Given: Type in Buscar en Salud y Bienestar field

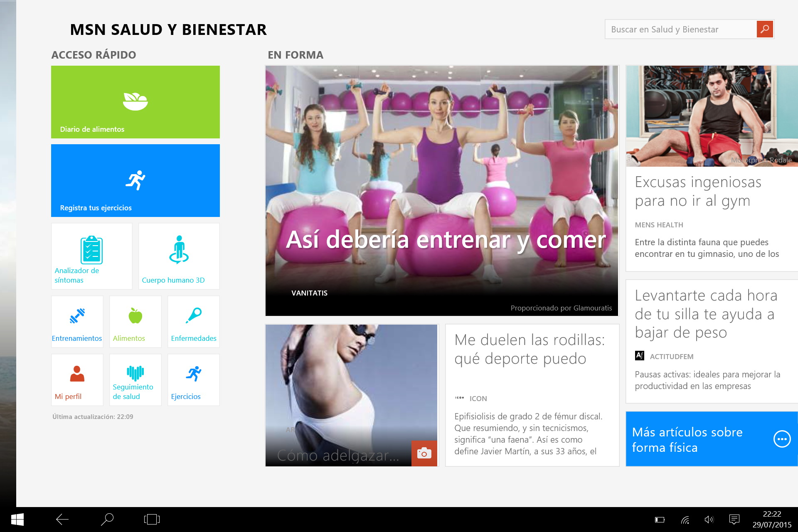Looking at the screenshot, I should coord(680,30).
